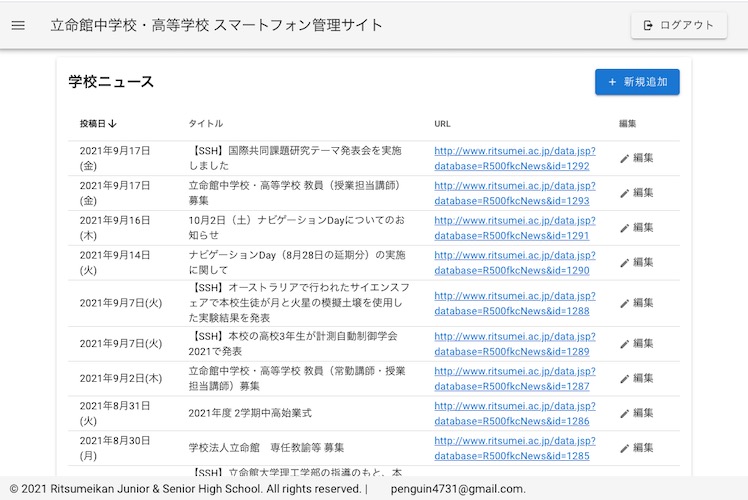Edit the 常勤講師・授業担当講師 募集 entry
This screenshot has height=500, width=748.
click(636, 378)
